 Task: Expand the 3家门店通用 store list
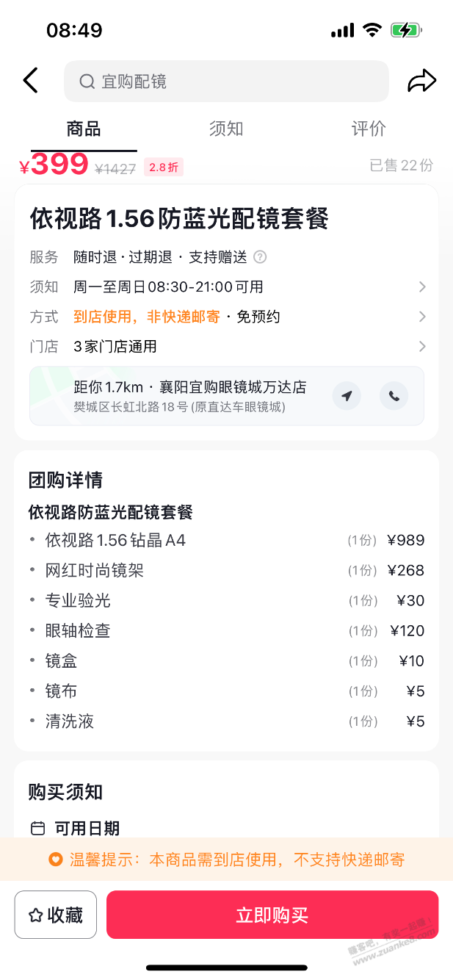(x=228, y=346)
